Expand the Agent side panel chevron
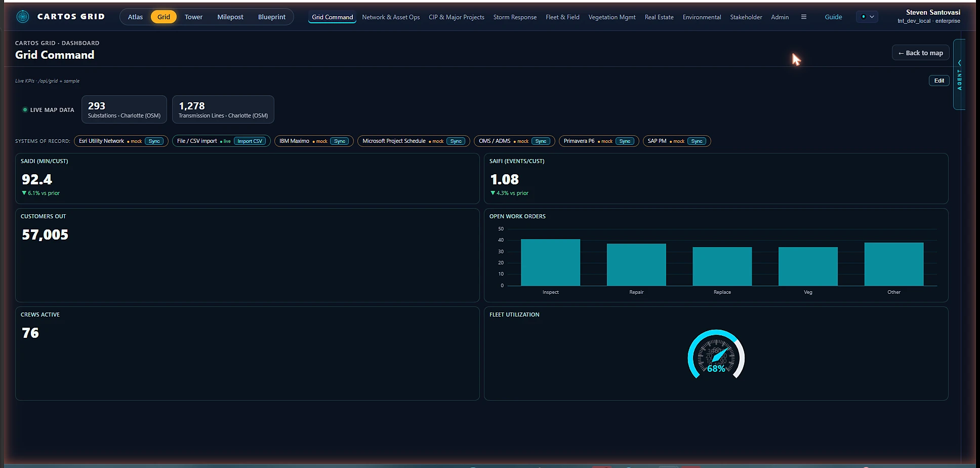Viewport: 980px width, 468px height. (959, 63)
